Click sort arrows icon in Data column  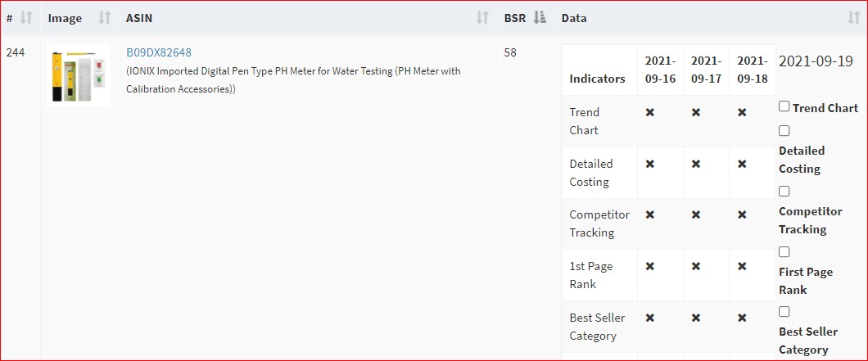(x=853, y=18)
